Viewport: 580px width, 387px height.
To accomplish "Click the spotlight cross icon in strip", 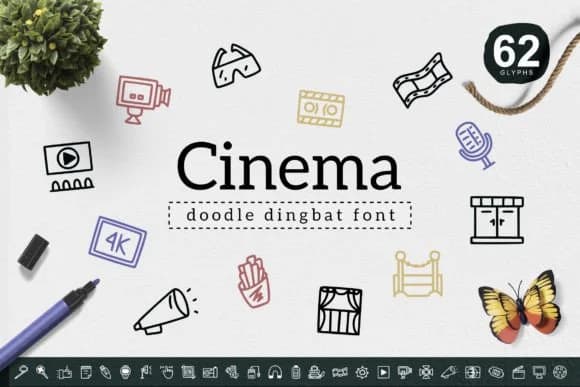I will click(x=426, y=372).
